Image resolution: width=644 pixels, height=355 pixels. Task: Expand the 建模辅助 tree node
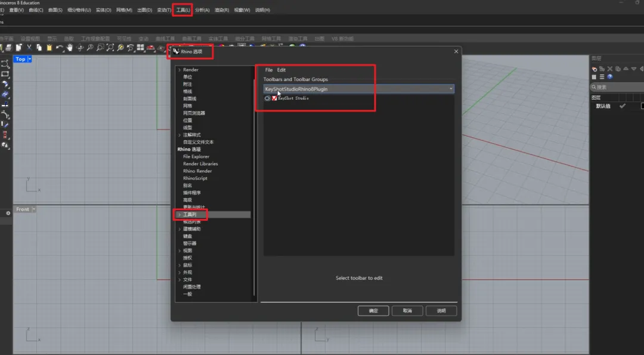click(x=179, y=229)
